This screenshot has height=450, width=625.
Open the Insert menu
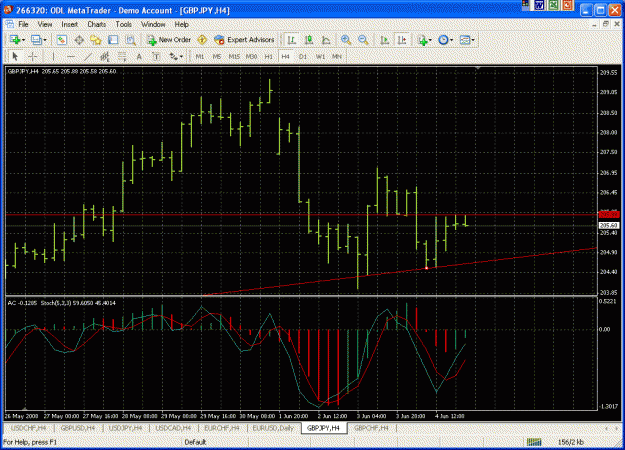(69, 24)
